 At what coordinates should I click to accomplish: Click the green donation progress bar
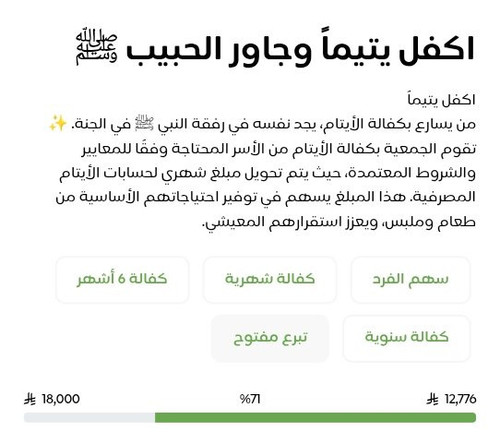pyautogui.click(x=315, y=417)
